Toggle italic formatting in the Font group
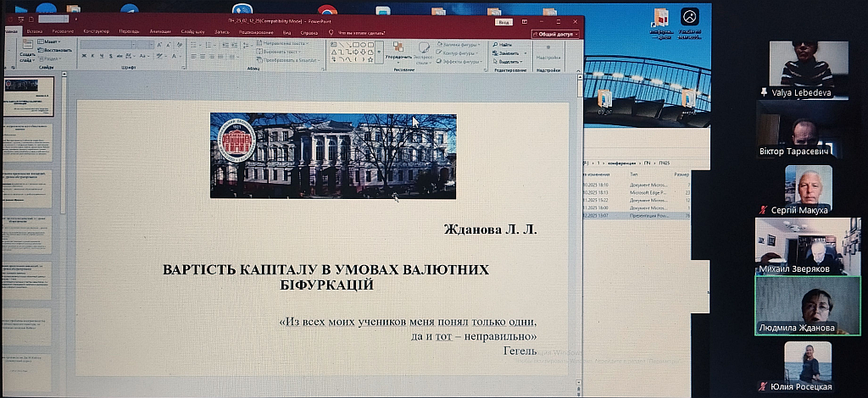The width and height of the screenshot is (868, 398). click(x=91, y=54)
